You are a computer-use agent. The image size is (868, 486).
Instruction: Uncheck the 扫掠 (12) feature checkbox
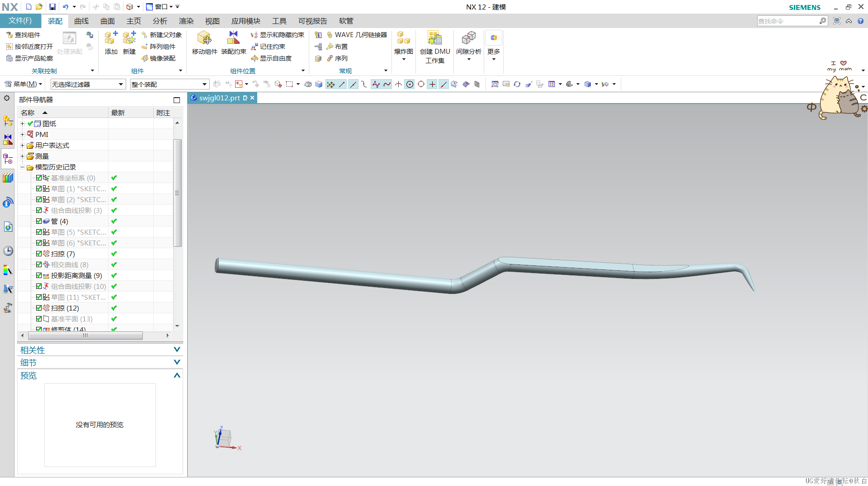[39, 308]
